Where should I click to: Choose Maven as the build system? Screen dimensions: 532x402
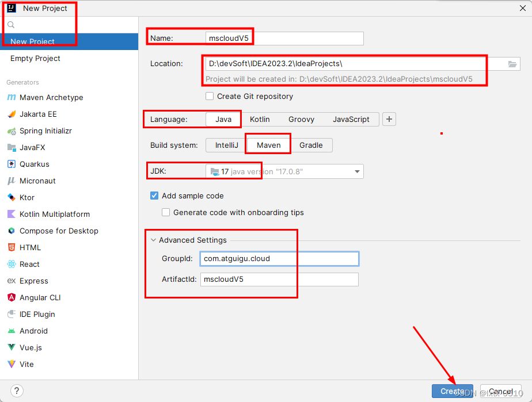pos(269,145)
